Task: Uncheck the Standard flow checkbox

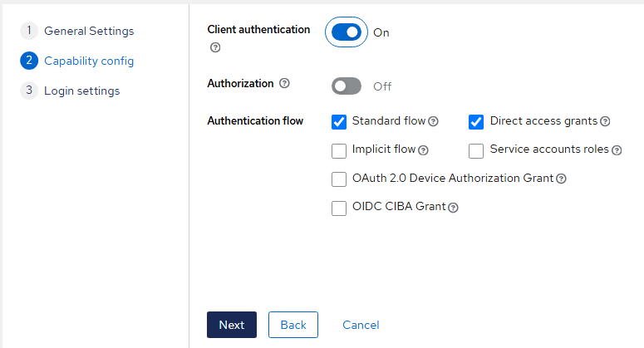Action: pos(339,122)
